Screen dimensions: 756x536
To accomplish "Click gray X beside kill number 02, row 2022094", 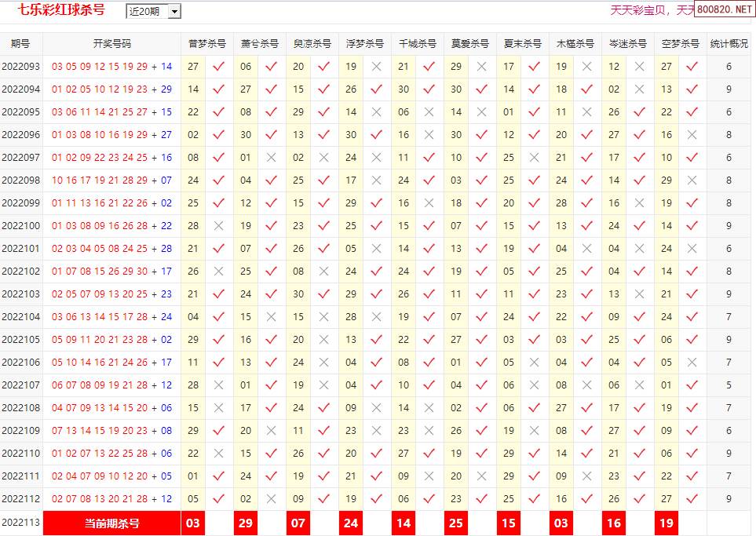I will click(x=639, y=89).
